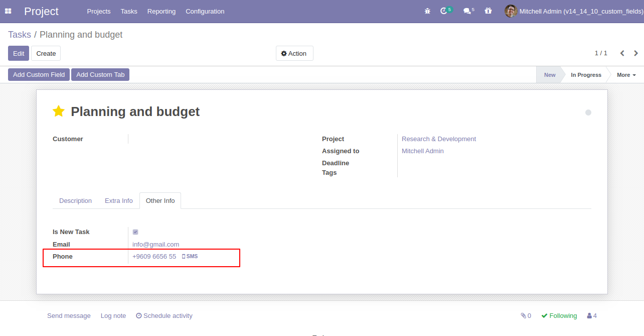
Task: Click Add Custom Field button
Action: (39, 74)
